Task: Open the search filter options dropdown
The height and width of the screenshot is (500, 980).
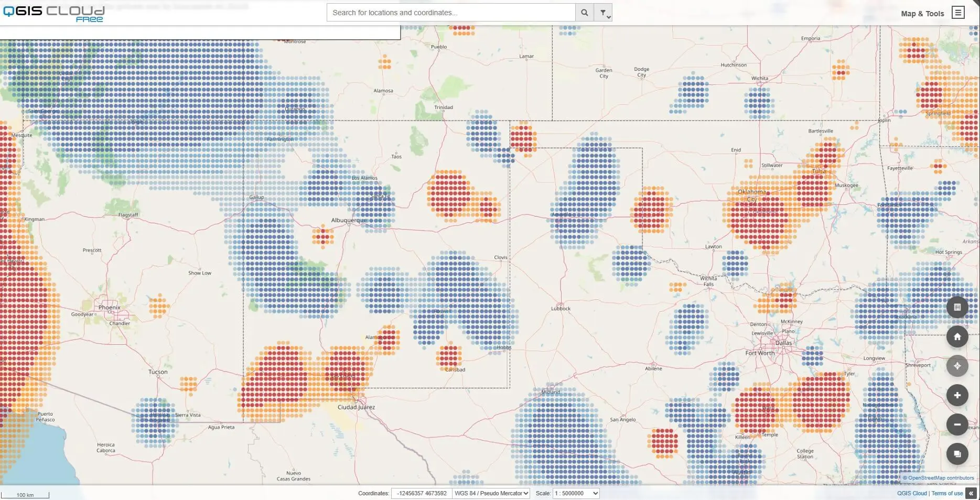Action: point(603,13)
